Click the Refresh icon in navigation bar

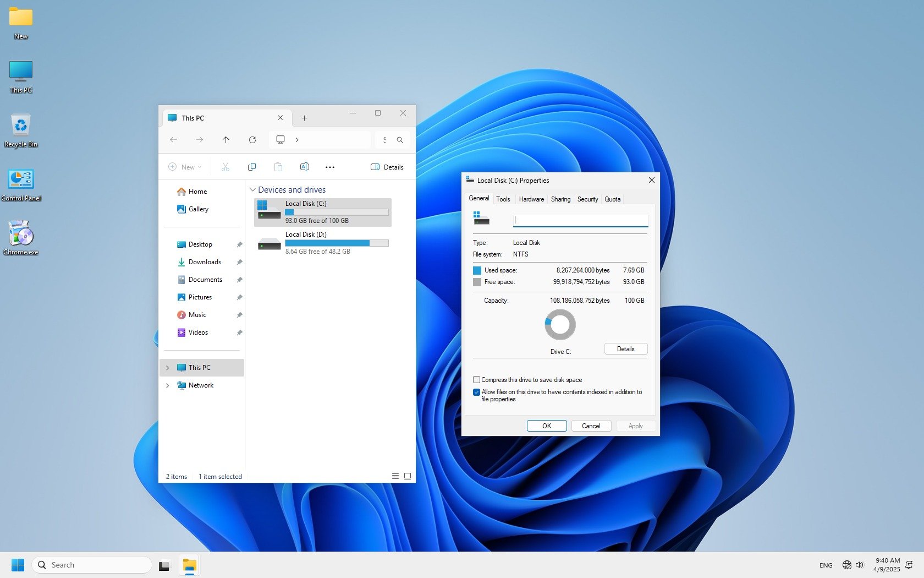tap(252, 140)
